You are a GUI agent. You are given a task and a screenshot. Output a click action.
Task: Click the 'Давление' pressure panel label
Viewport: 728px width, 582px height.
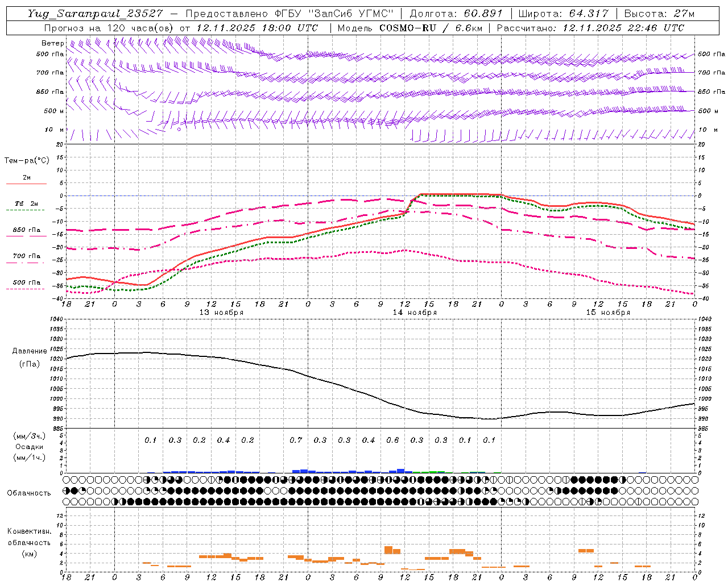(x=30, y=351)
